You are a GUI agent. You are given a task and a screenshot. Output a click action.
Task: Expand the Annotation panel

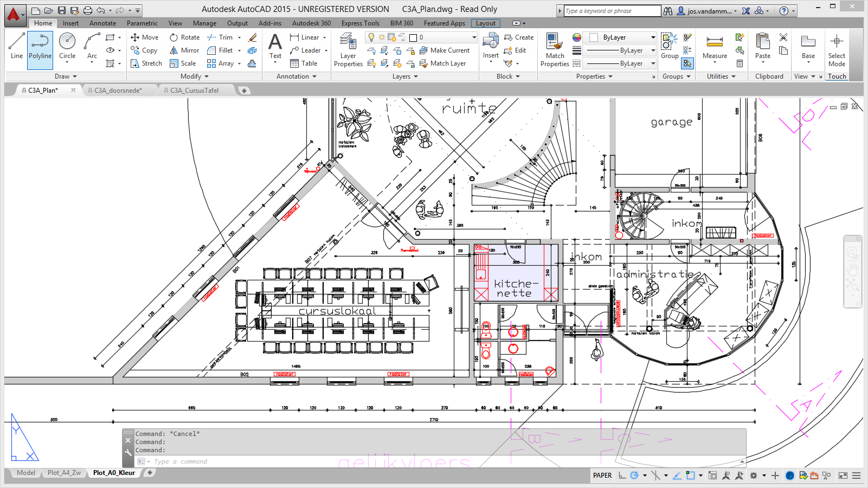coord(297,76)
